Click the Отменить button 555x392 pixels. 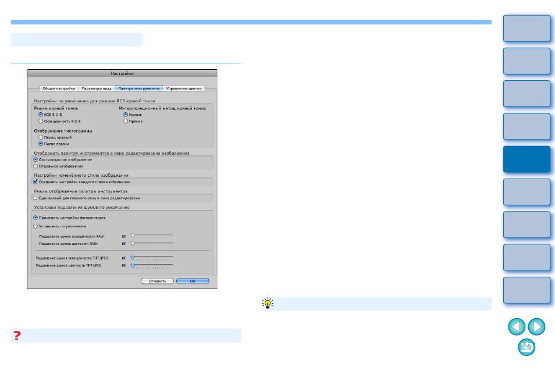(157, 281)
